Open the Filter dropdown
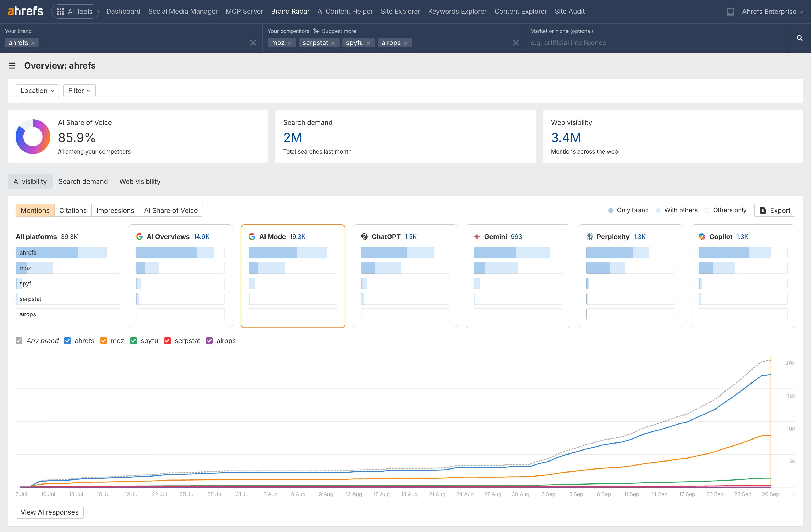Viewport: 811px width, 532px height. click(x=79, y=91)
